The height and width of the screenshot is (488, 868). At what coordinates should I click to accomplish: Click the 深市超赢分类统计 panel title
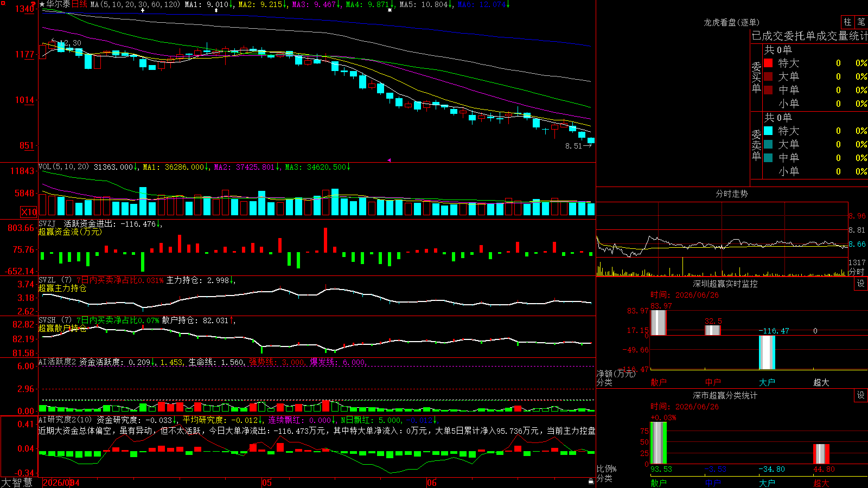pos(725,395)
